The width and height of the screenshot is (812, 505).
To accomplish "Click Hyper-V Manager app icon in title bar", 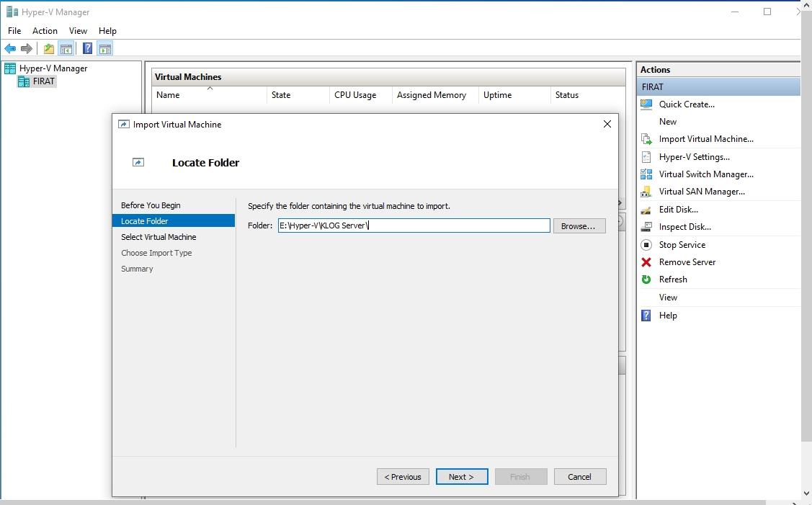I will coord(12,12).
